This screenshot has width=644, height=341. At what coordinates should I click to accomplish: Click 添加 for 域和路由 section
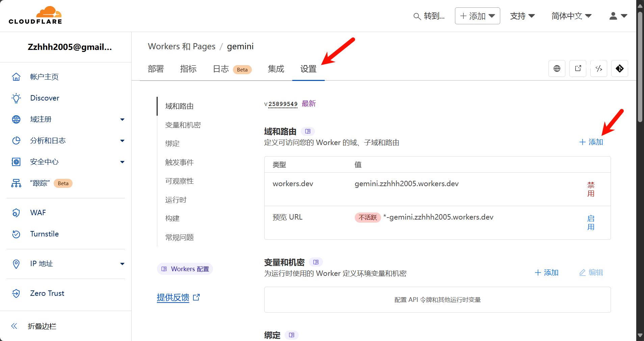pyautogui.click(x=591, y=142)
